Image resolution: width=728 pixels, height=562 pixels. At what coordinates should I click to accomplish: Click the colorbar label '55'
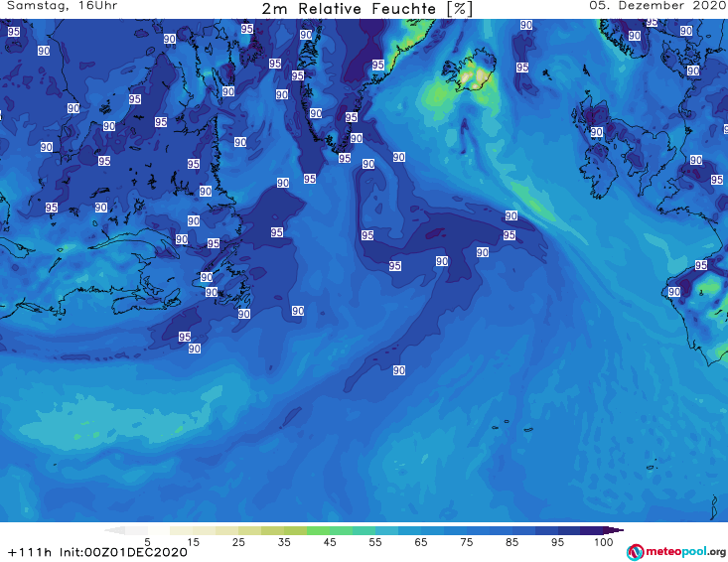375,542
